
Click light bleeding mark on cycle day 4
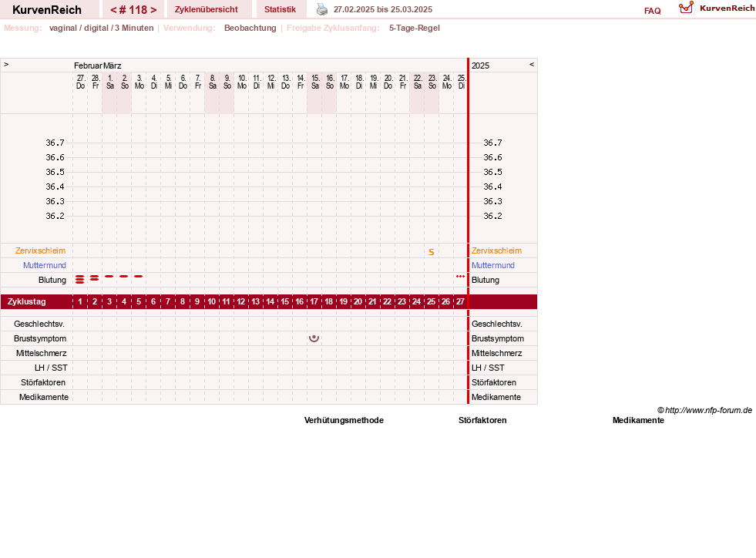click(x=124, y=277)
